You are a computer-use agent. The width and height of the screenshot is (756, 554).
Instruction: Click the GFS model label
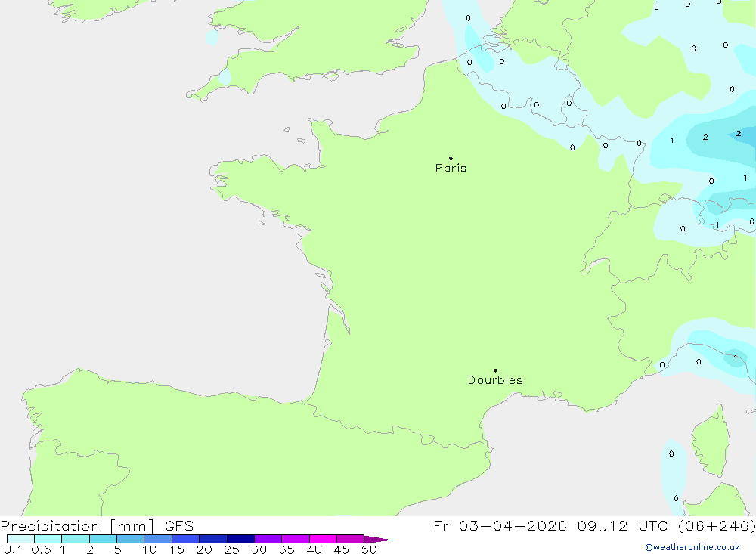click(179, 525)
